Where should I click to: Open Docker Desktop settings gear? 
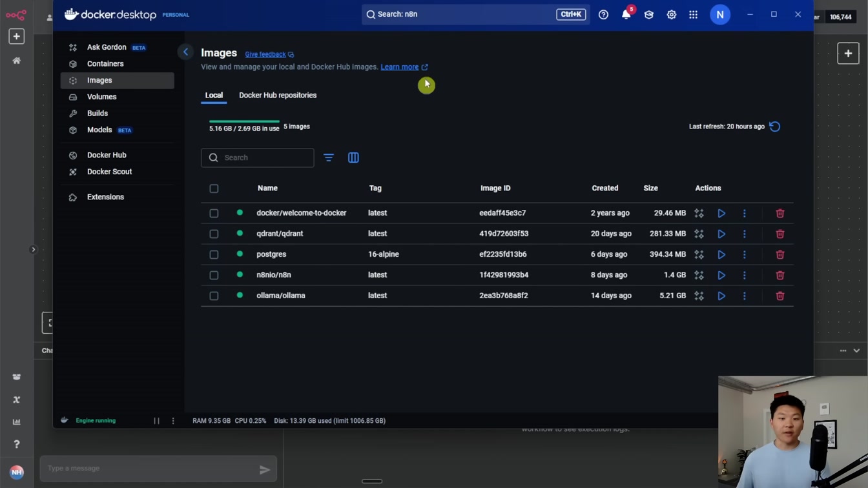click(672, 14)
